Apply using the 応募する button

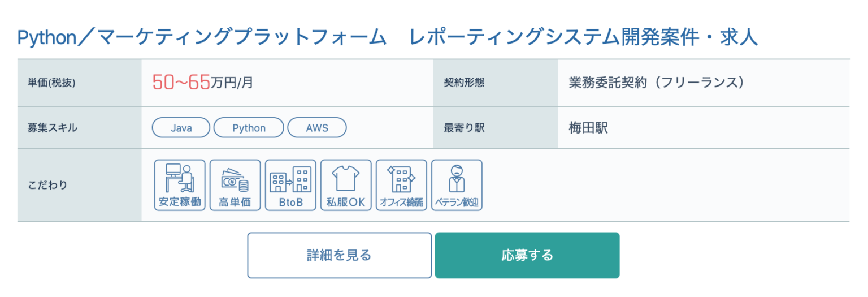[527, 255]
